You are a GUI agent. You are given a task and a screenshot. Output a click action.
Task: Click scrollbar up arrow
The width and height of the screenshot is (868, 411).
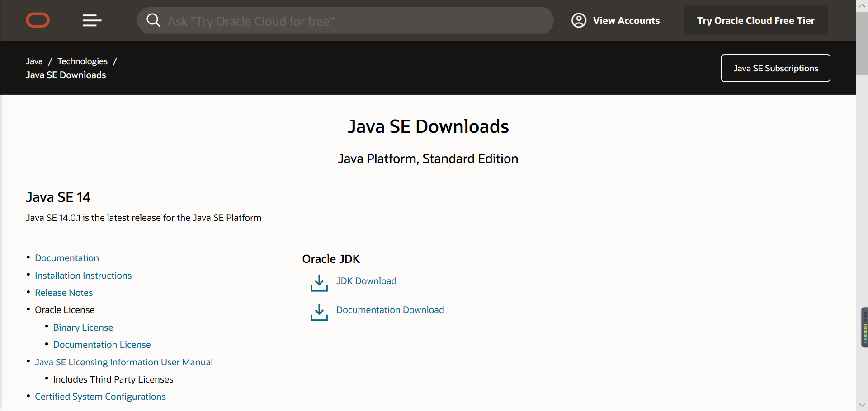point(862,5)
